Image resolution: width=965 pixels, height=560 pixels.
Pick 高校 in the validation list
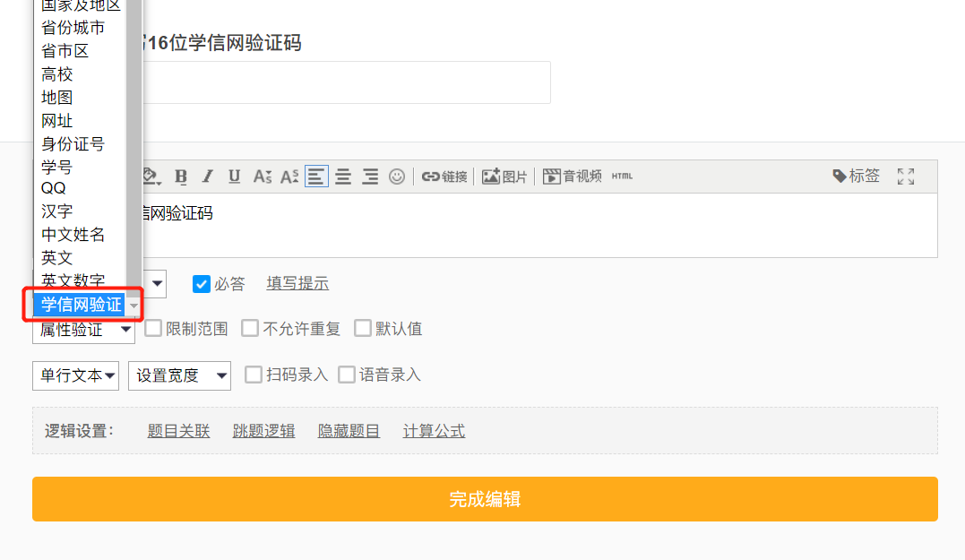pyautogui.click(x=57, y=74)
